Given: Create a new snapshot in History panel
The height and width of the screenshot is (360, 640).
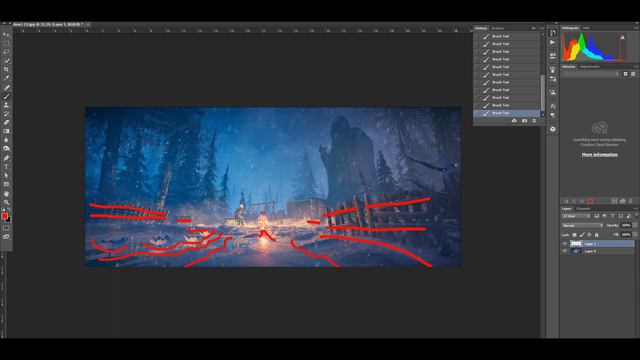Looking at the screenshot, I should (x=524, y=121).
